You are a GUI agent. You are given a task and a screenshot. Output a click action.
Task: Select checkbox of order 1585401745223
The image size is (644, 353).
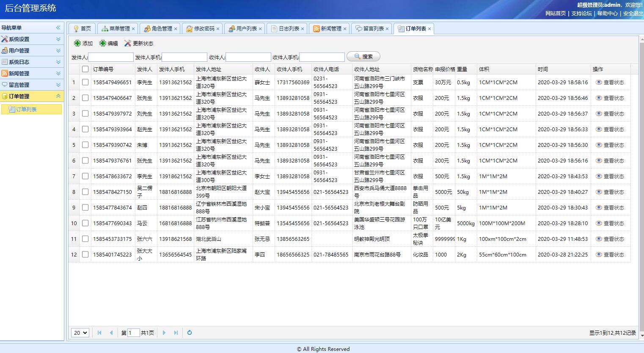[85, 254]
